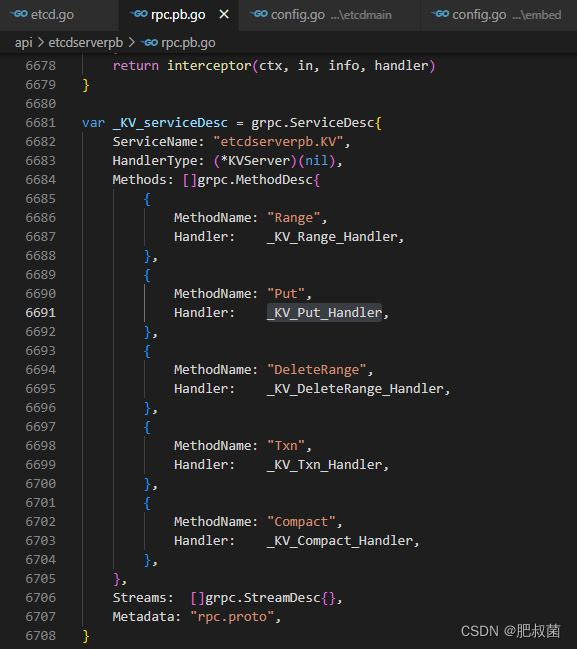Click the "Txn" string literal

[x=286, y=446]
